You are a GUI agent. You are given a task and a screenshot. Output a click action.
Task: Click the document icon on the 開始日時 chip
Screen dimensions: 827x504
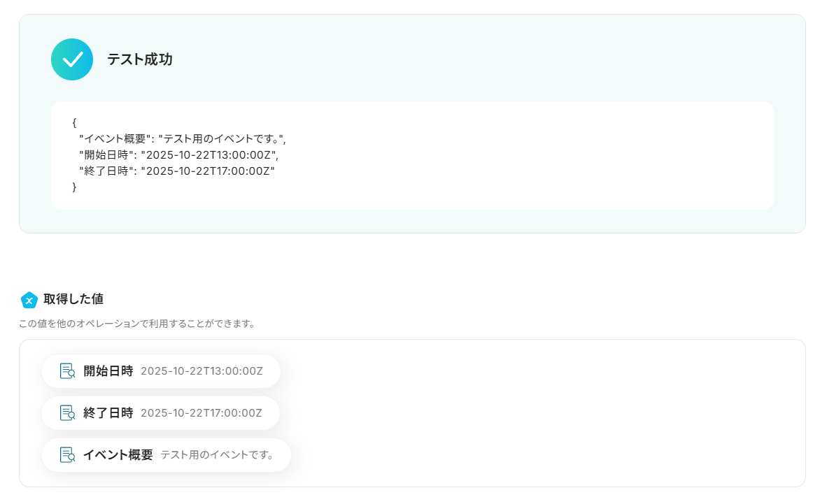click(67, 371)
